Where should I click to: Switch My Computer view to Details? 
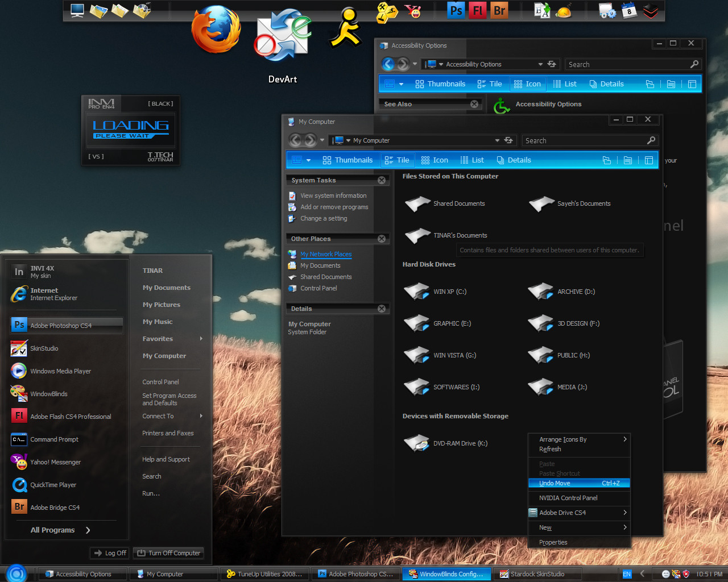click(x=514, y=160)
